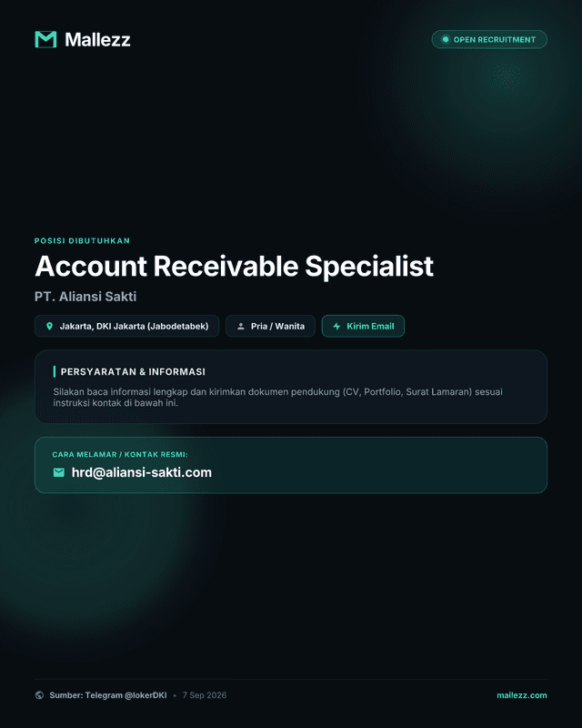Open the hrd@aliansi-sakti.com email link

click(x=142, y=472)
